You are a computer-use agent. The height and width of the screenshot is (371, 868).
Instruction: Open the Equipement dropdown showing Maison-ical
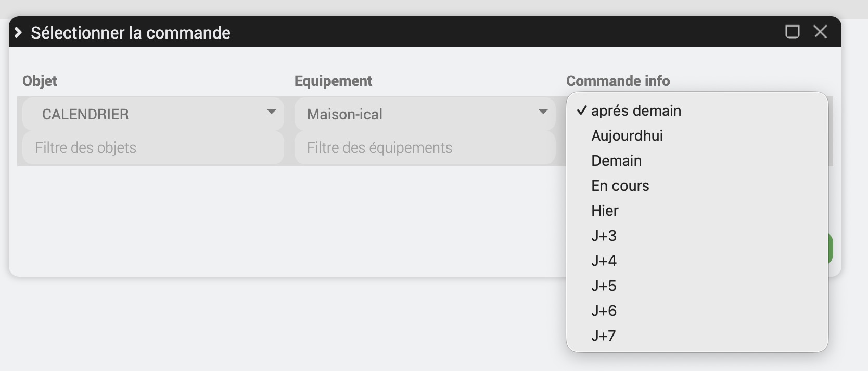(425, 114)
